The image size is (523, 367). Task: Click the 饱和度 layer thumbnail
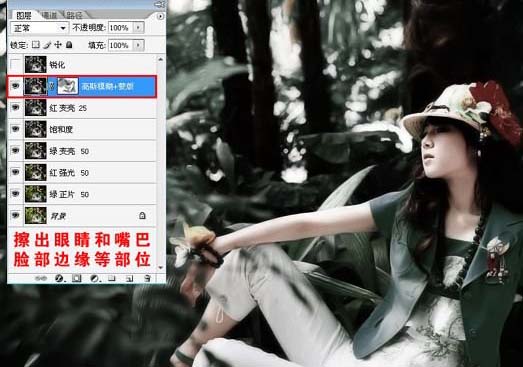pos(35,129)
